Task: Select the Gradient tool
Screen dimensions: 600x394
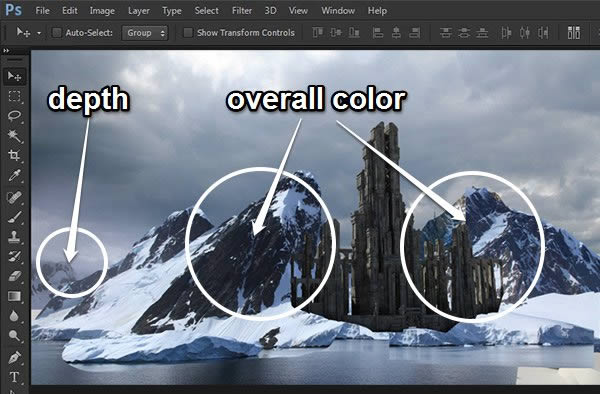Action: (x=15, y=296)
